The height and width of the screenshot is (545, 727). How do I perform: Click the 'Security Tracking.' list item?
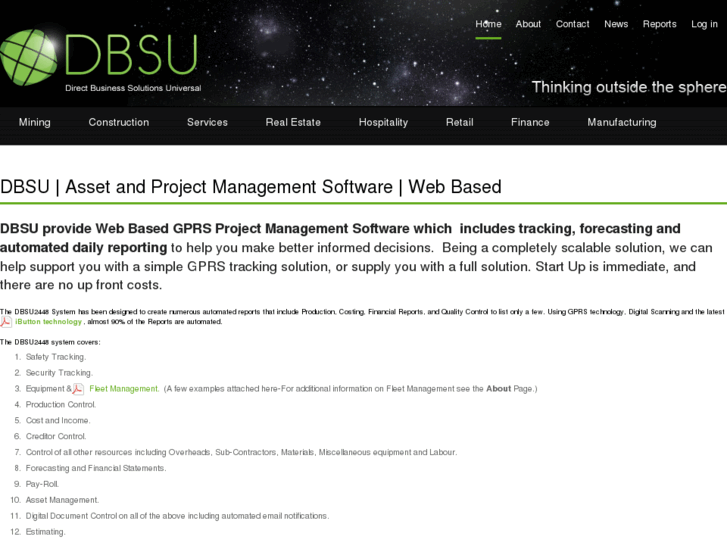tap(59, 373)
